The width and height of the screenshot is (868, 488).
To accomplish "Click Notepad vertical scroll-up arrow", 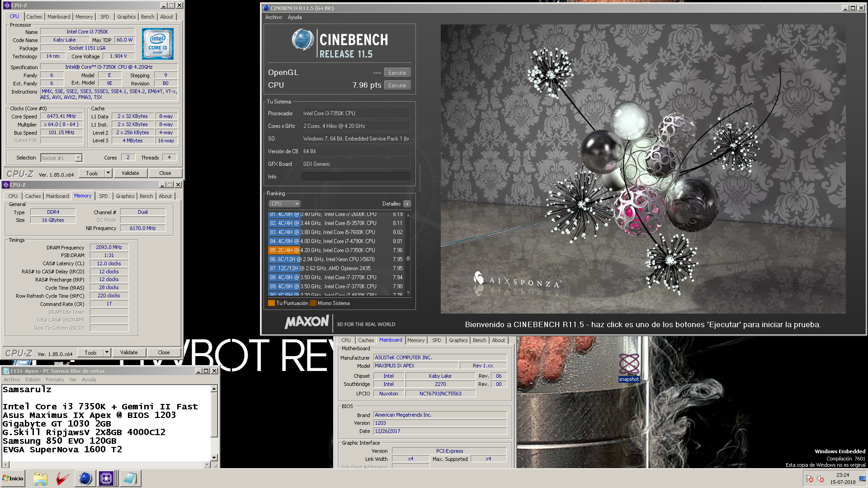I will (x=214, y=389).
